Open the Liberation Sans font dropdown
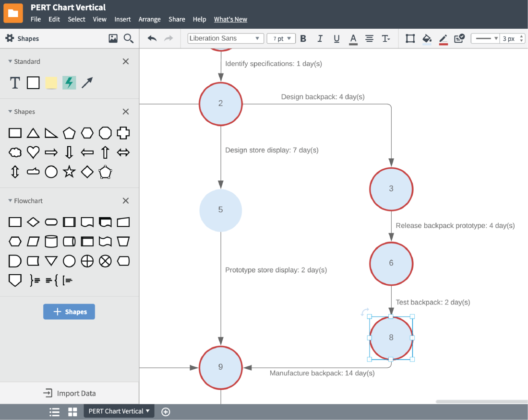 click(x=225, y=38)
